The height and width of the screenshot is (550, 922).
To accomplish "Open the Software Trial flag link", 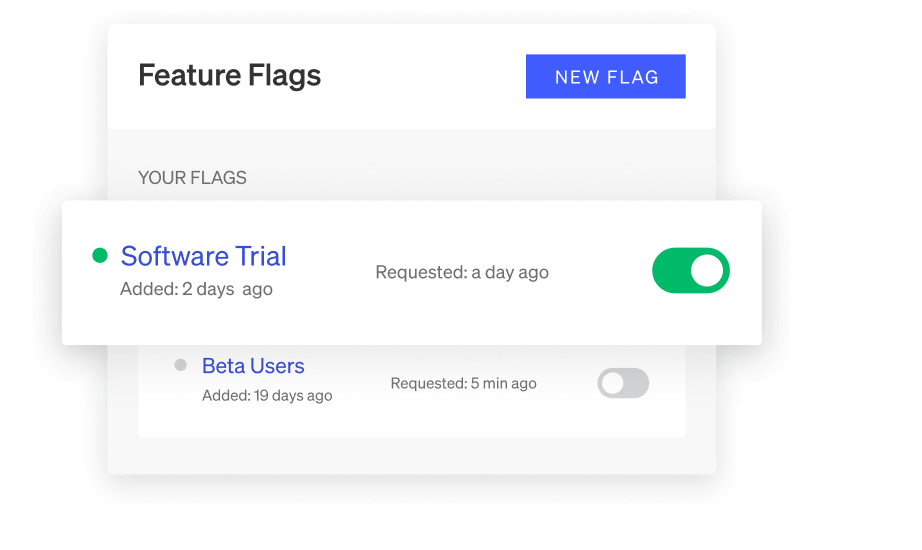I will pos(203,256).
